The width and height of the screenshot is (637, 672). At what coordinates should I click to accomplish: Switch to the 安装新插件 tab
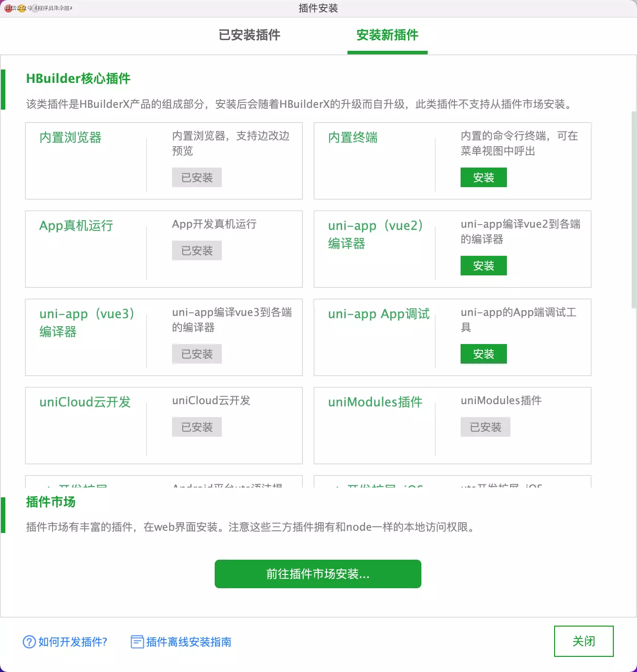tap(387, 35)
